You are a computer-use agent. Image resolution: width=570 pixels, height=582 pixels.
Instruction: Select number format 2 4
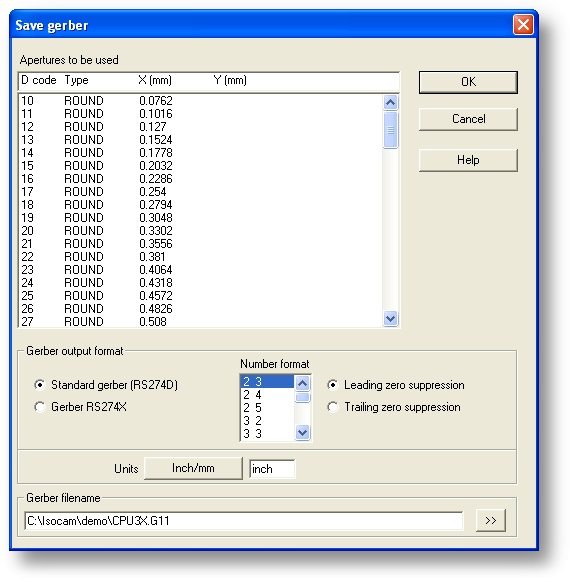pyautogui.click(x=267, y=395)
